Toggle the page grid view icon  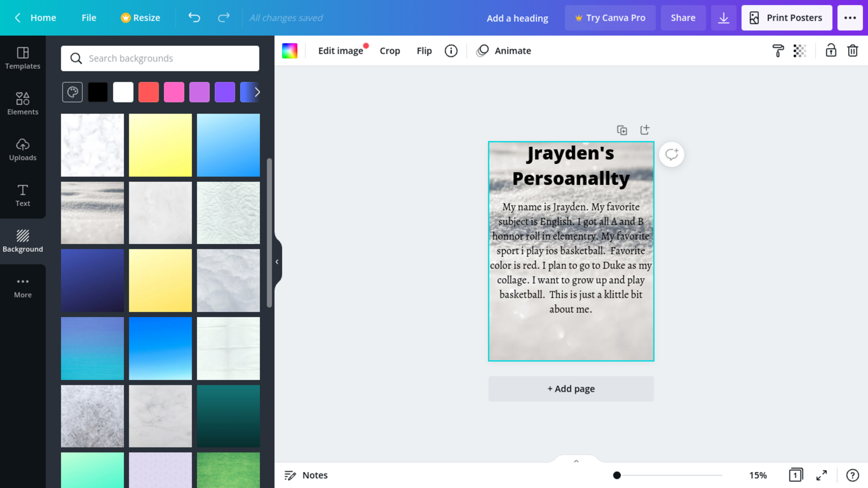click(796, 475)
